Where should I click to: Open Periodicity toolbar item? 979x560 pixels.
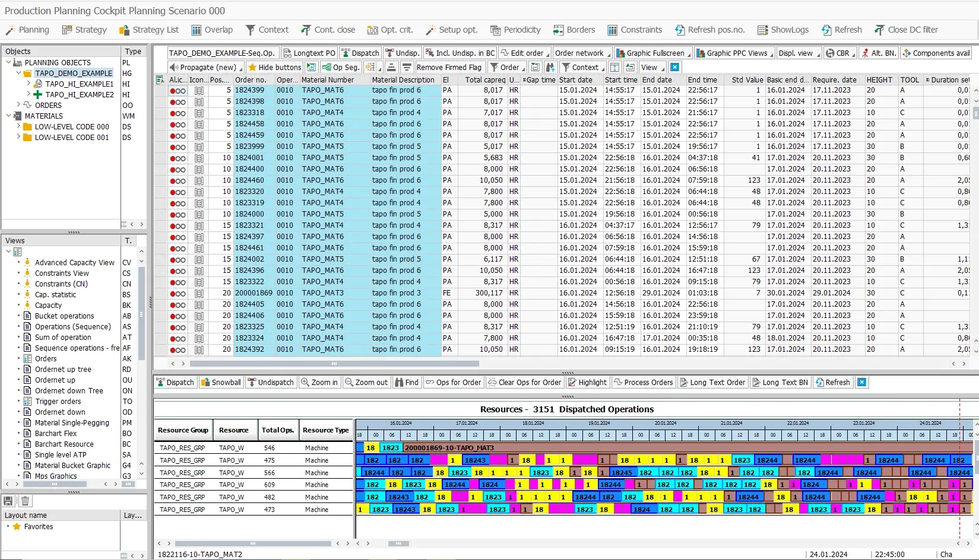point(515,30)
